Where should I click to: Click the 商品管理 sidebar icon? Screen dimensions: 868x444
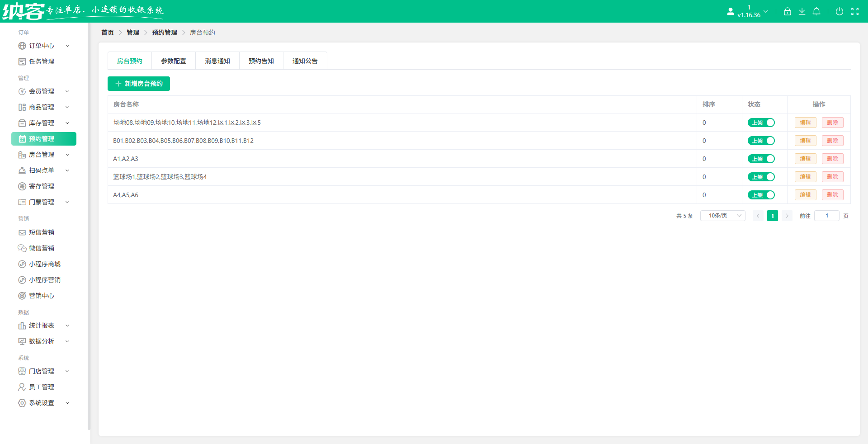click(x=22, y=107)
